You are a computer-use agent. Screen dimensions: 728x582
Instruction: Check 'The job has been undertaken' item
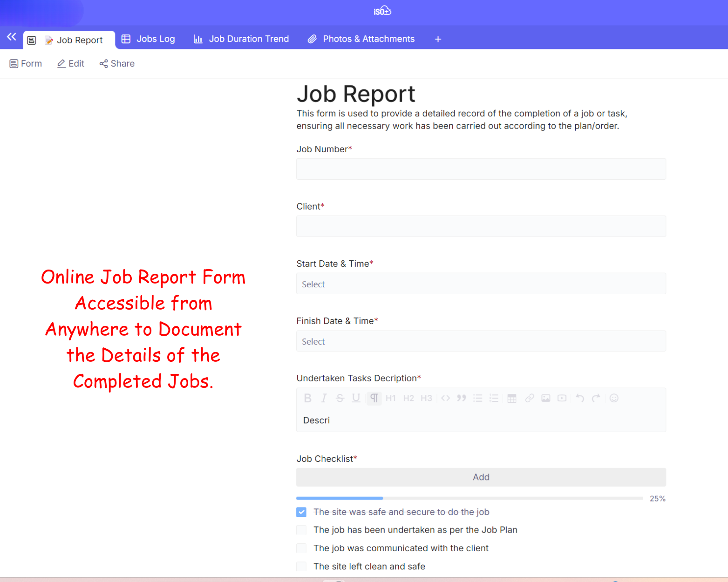301,530
